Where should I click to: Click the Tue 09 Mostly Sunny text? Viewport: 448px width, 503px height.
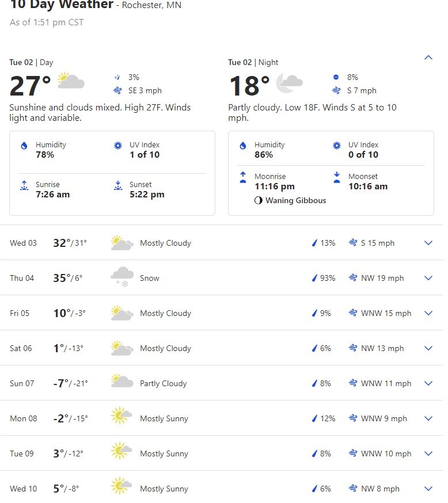click(x=164, y=454)
